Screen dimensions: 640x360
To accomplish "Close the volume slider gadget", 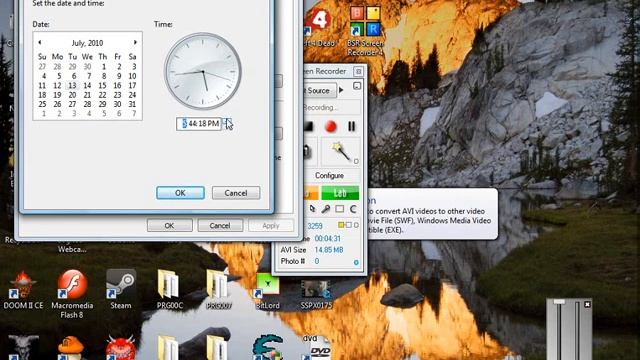I will (587, 304).
